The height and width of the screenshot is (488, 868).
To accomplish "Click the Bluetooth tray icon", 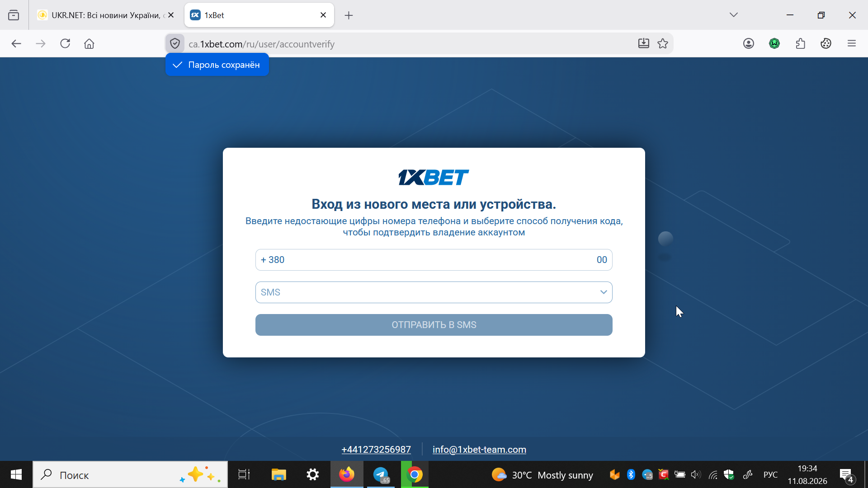I will point(631,474).
